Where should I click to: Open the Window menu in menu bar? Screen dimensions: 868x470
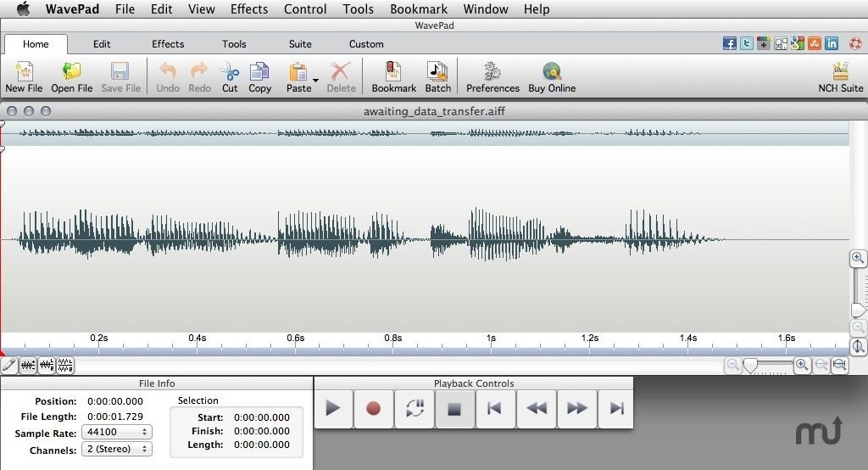486,8
